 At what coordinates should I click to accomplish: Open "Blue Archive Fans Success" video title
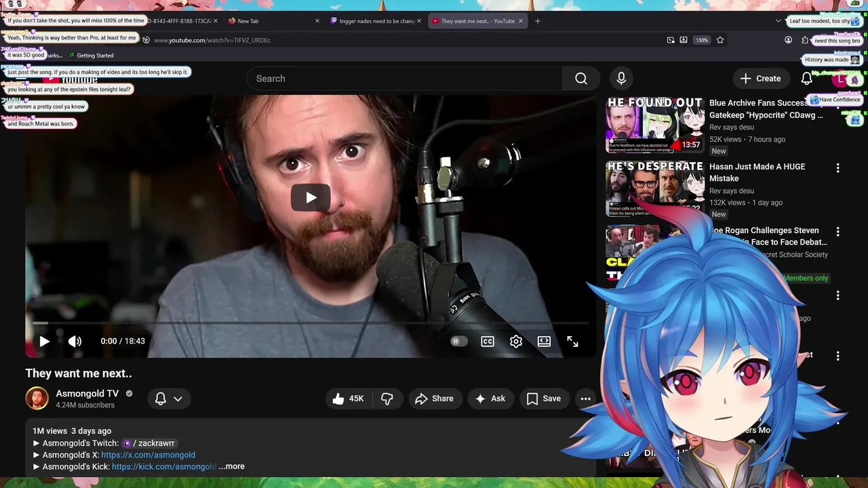click(766, 109)
